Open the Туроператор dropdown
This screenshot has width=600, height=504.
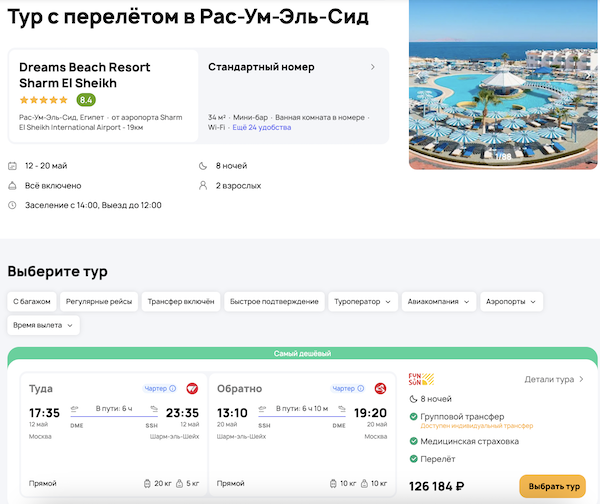[362, 301]
